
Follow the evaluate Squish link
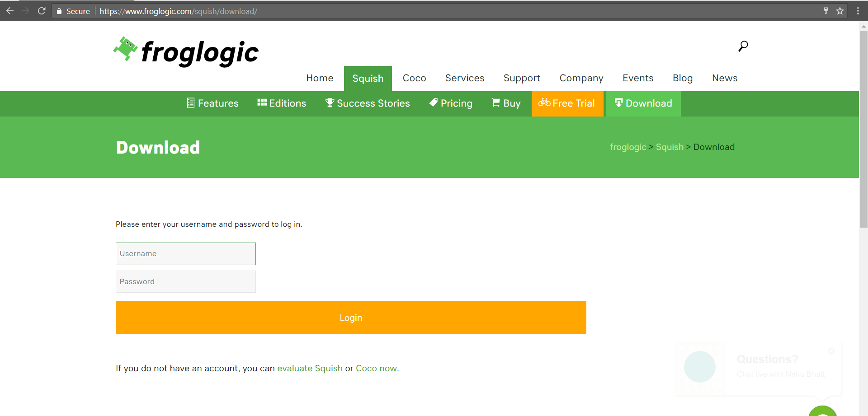click(310, 368)
